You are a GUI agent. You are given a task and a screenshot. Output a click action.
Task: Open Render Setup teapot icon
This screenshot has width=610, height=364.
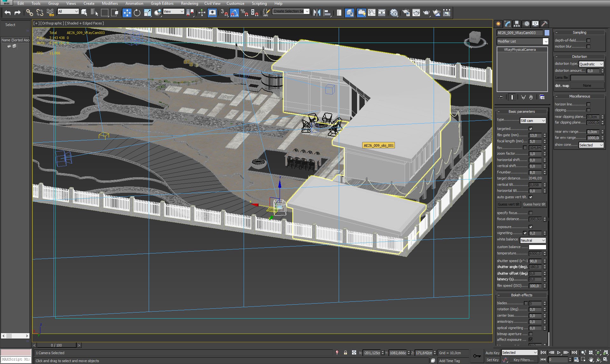(406, 13)
